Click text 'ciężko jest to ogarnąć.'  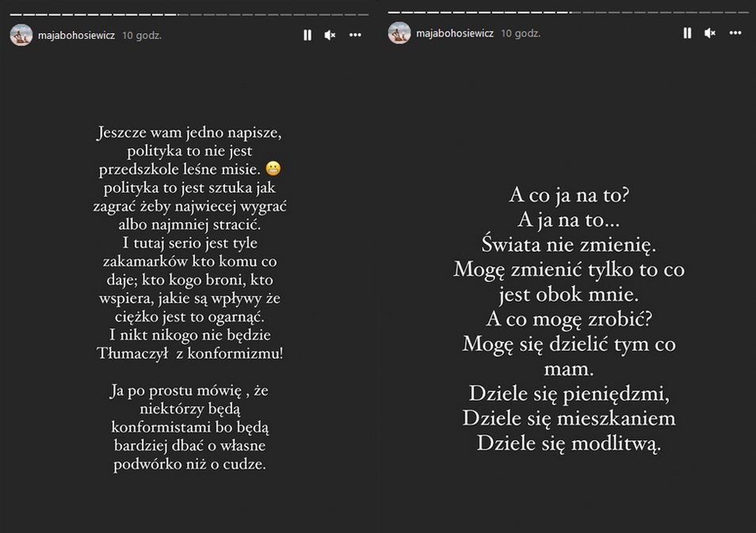point(189,317)
